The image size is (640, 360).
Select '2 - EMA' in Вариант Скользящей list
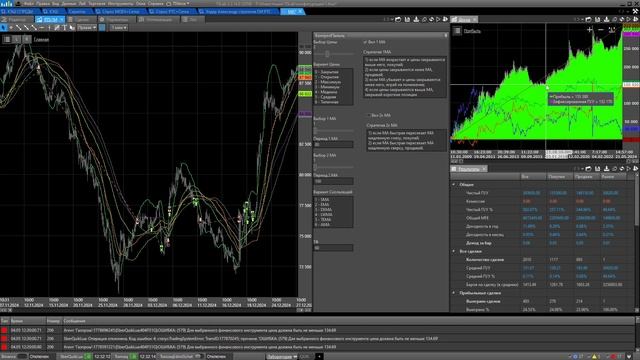click(x=322, y=204)
